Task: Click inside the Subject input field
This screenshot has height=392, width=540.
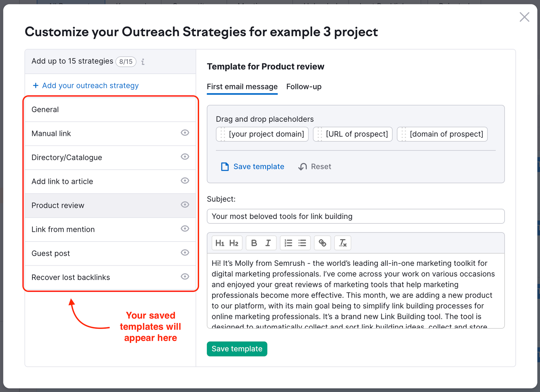Action: [355, 216]
